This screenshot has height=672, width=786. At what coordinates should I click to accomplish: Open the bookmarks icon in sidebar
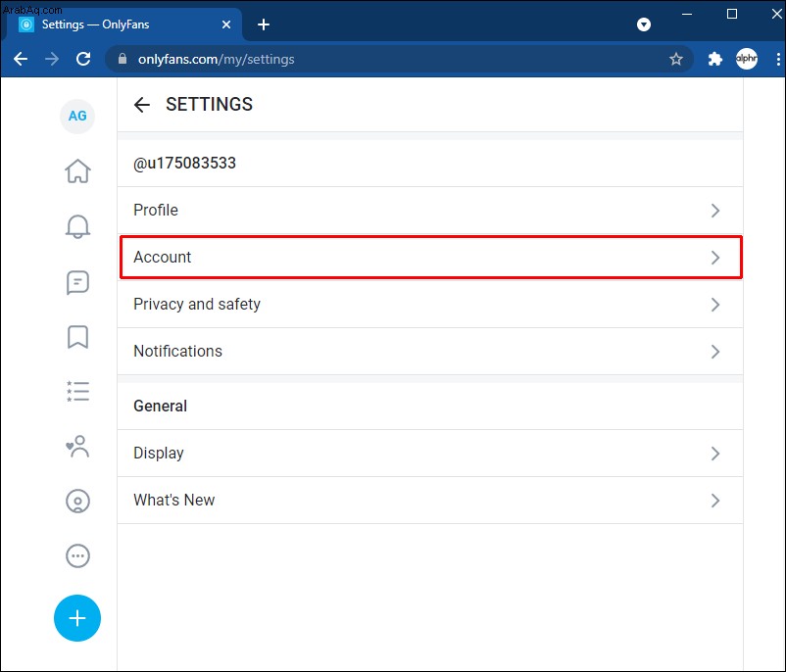(x=77, y=337)
